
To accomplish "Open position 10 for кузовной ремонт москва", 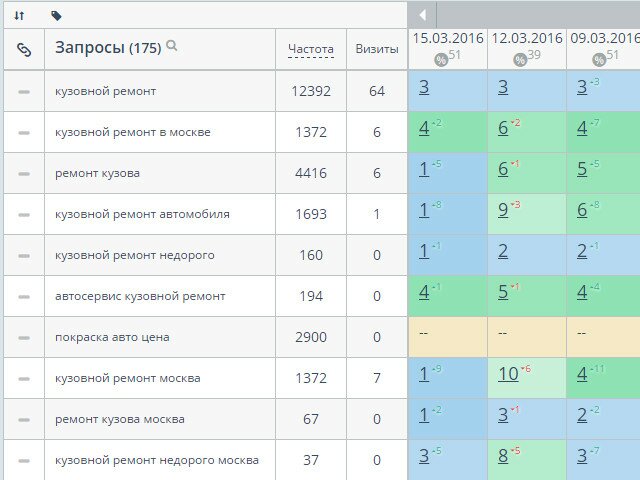I will (508, 374).
